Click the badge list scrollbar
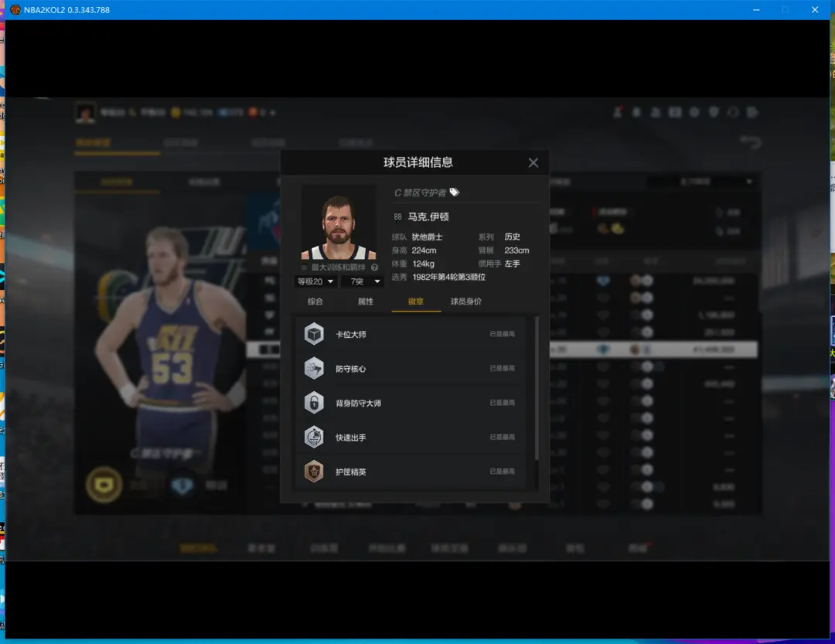This screenshot has height=644, width=835. point(537,388)
